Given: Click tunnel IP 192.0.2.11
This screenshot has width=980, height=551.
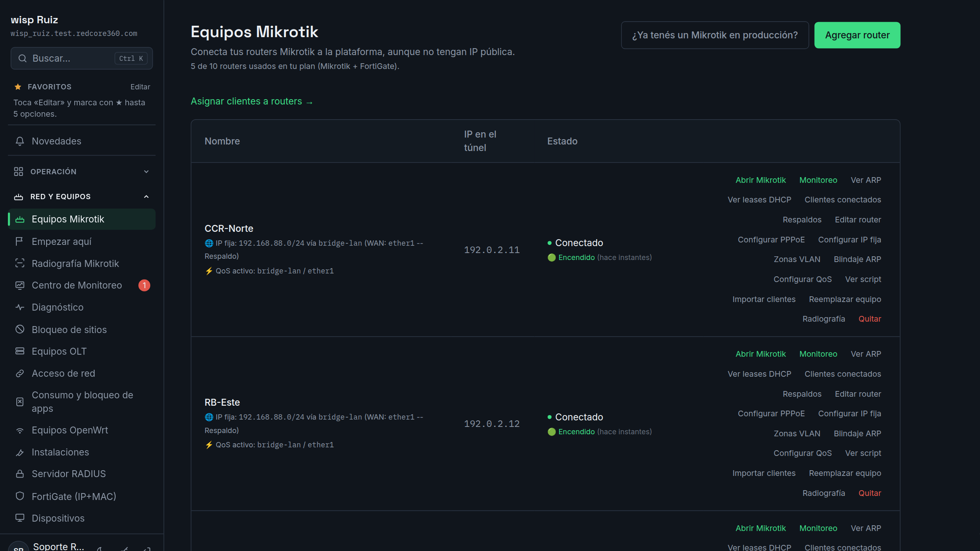Looking at the screenshot, I should tap(492, 250).
